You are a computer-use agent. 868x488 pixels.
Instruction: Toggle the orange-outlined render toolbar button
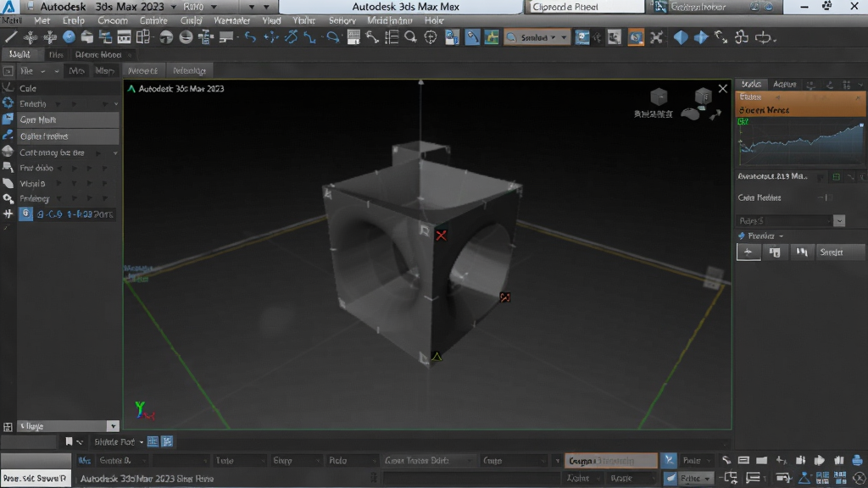pos(636,37)
